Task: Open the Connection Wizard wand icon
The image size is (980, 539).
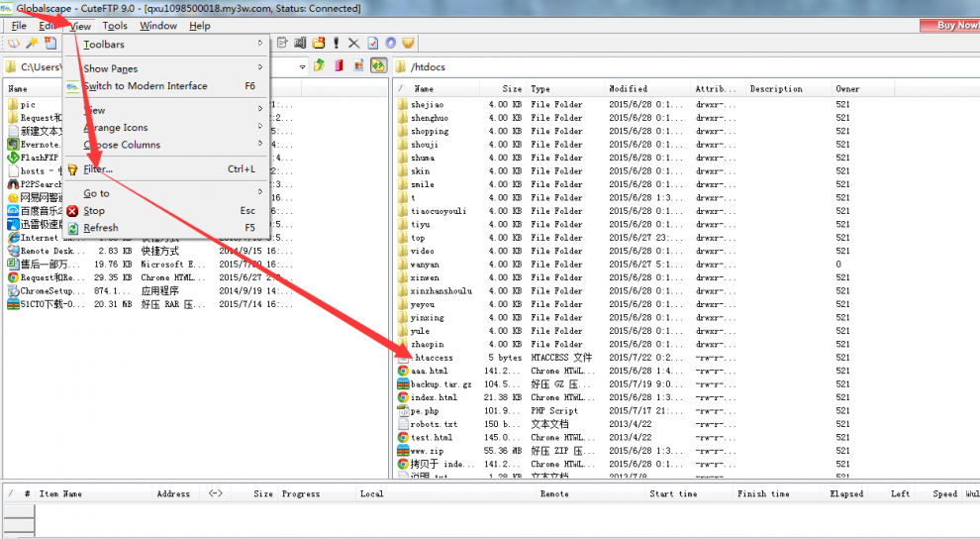Action: (x=32, y=44)
